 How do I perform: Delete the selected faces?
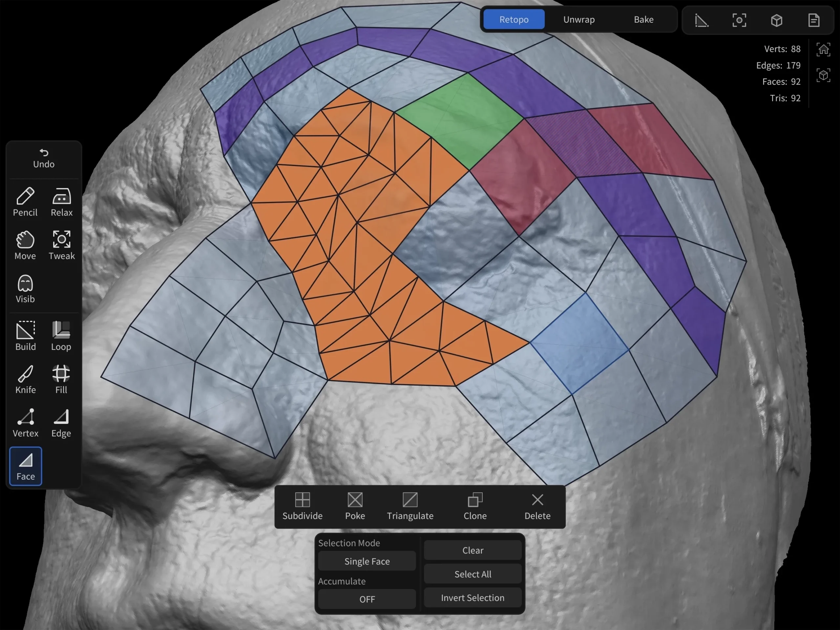click(x=537, y=507)
